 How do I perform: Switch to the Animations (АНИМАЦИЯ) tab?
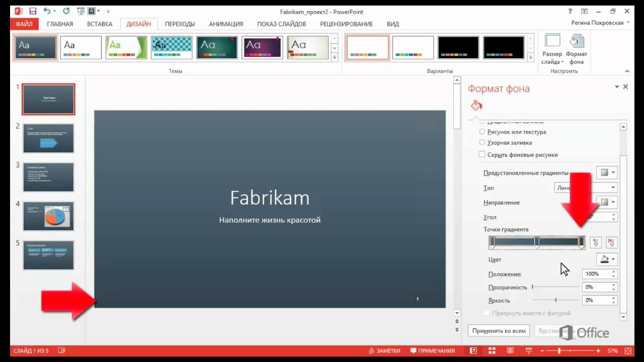[x=226, y=24]
